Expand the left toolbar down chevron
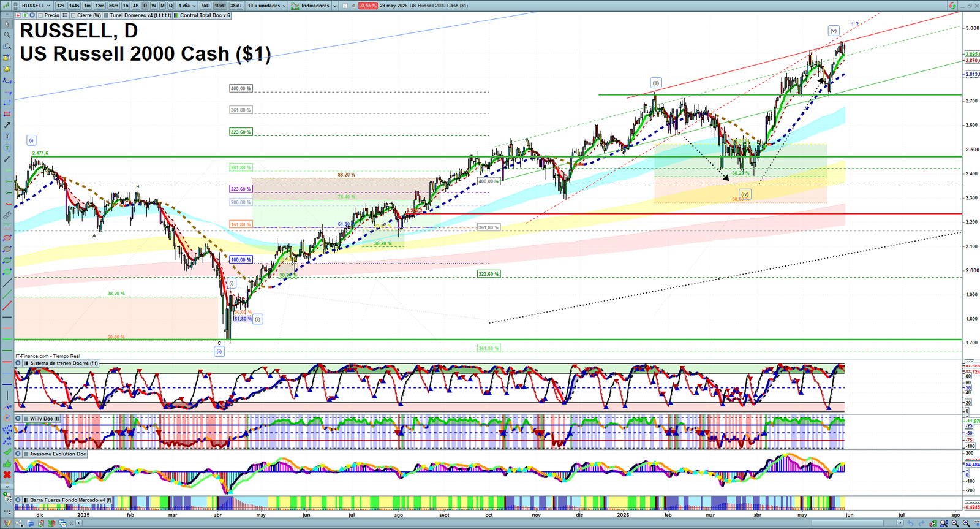Screen dimensions: 980x529 click(7, 487)
